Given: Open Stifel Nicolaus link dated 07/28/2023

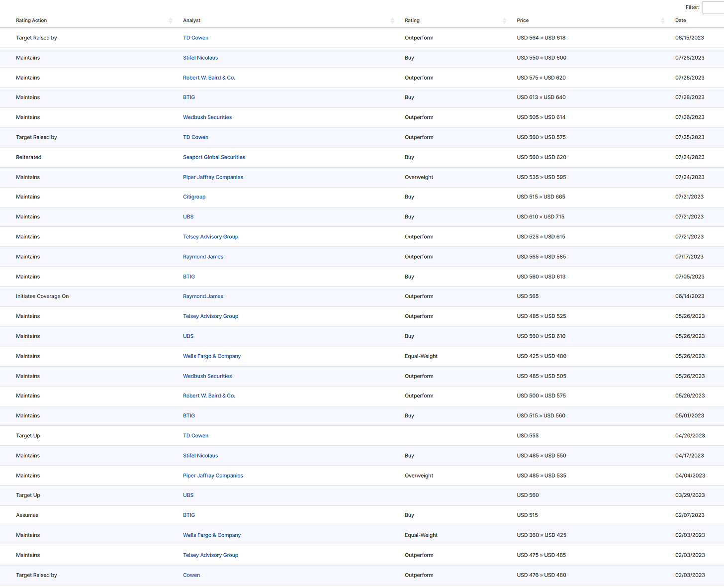Looking at the screenshot, I should [x=200, y=58].
